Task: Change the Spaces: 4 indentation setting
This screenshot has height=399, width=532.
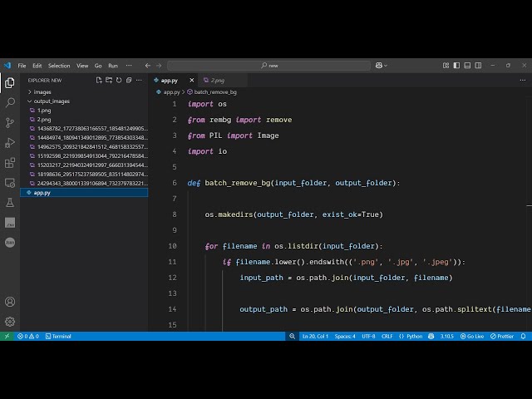Action: pyautogui.click(x=345, y=336)
